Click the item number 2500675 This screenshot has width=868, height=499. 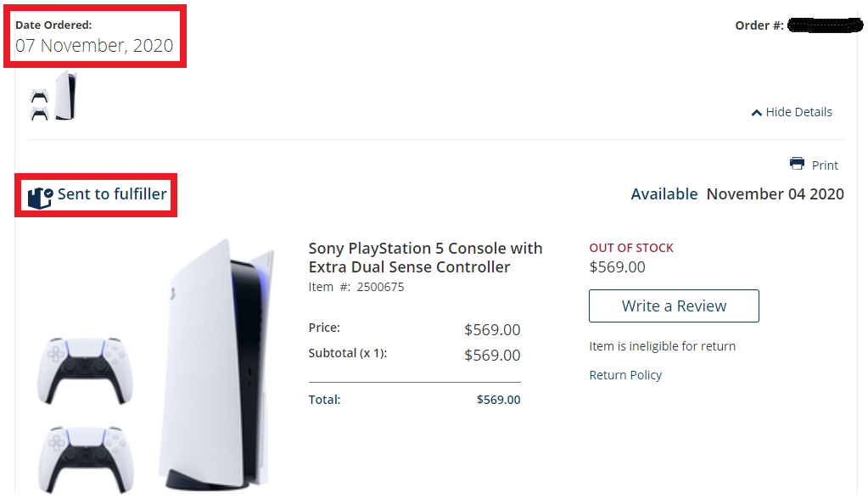[380, 287]
